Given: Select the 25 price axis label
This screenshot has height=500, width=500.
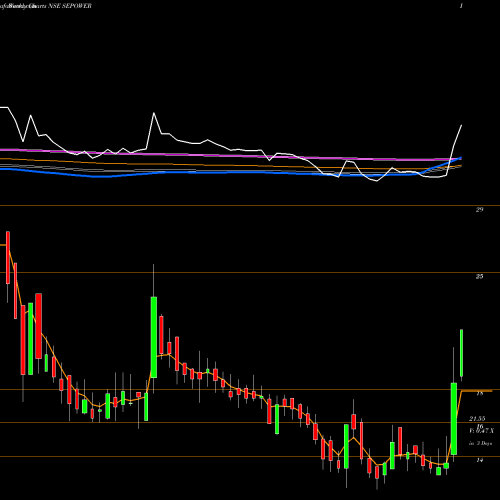Looking at the screenshot, I should tap(479, 276).
